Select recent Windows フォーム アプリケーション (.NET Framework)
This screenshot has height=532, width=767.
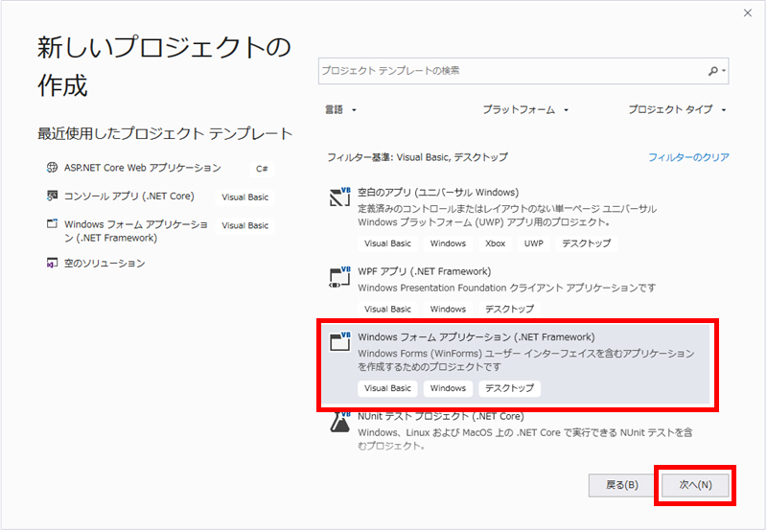tap(136, 231)
